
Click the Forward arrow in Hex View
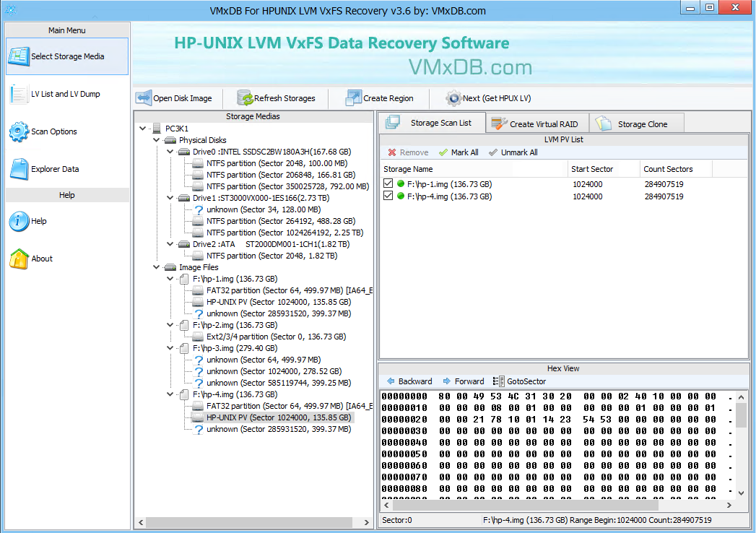click(x=447, y=381)
